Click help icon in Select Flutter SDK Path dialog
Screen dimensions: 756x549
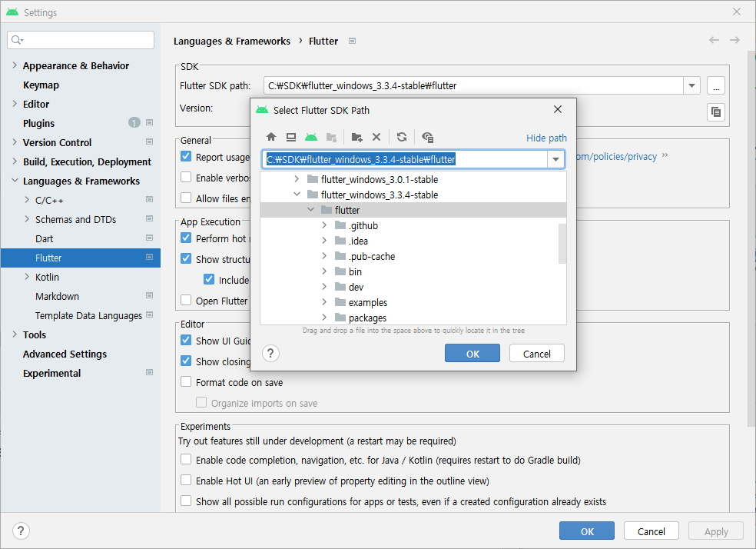pyautogui.click(x=270, y=354)
